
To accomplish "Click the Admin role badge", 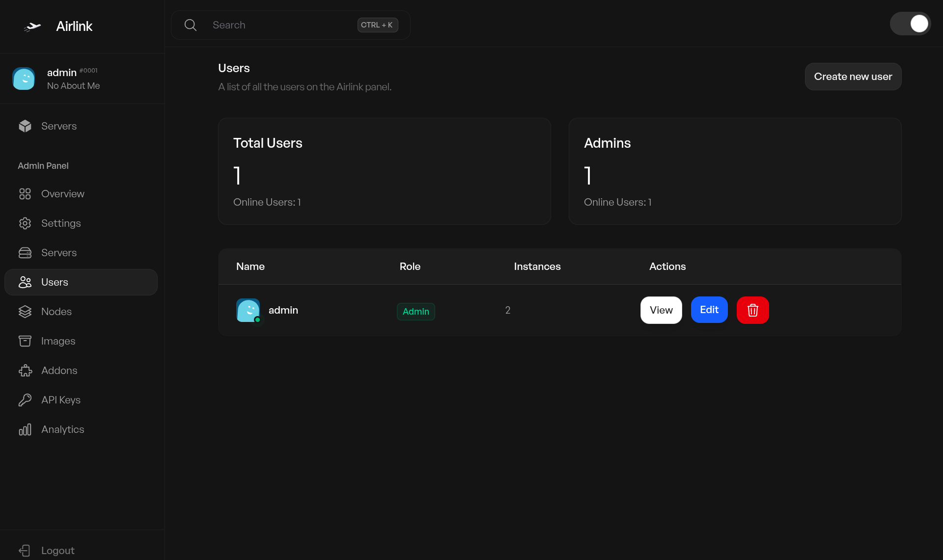I will pos(416,312).
